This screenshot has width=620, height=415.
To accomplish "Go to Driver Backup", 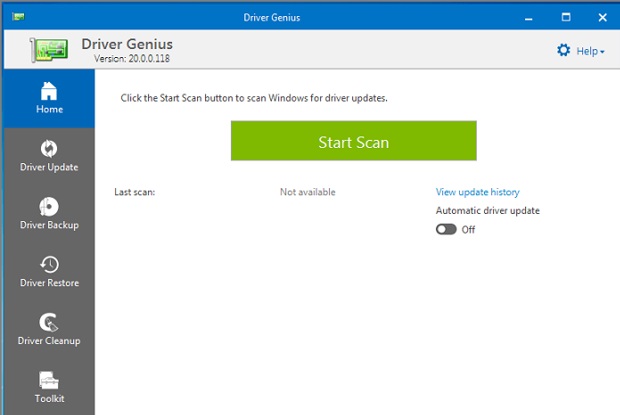I will [x=49, y=214].
